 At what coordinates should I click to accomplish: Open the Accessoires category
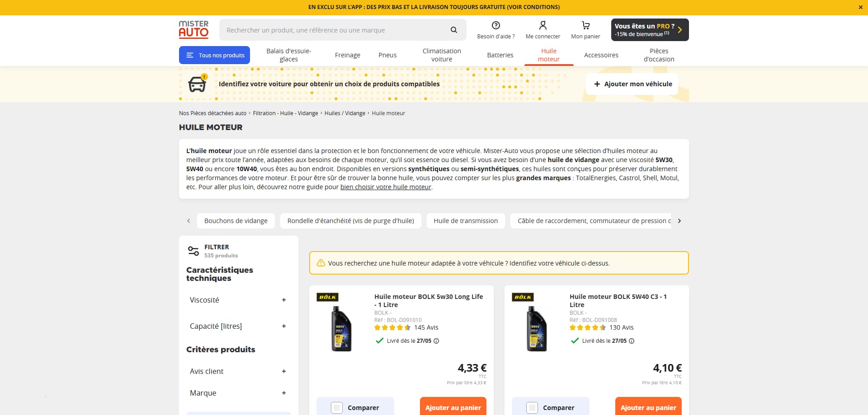[x=601, y=55]
